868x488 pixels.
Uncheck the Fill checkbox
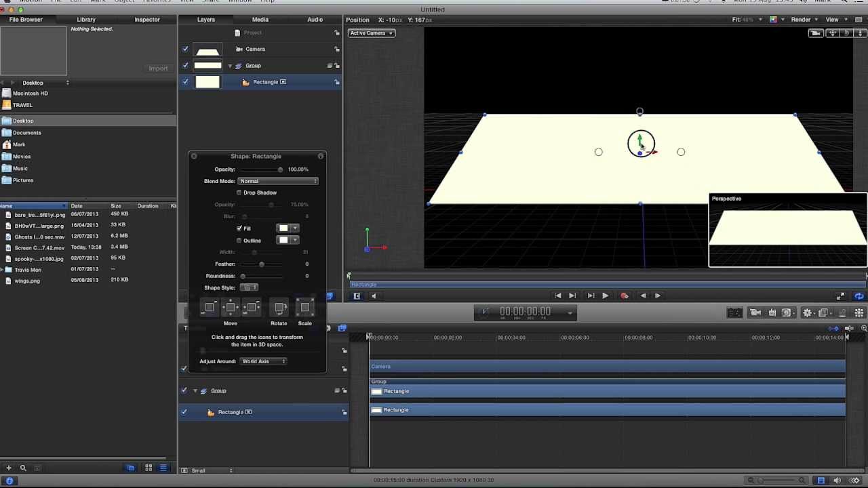tap(239, 228)
